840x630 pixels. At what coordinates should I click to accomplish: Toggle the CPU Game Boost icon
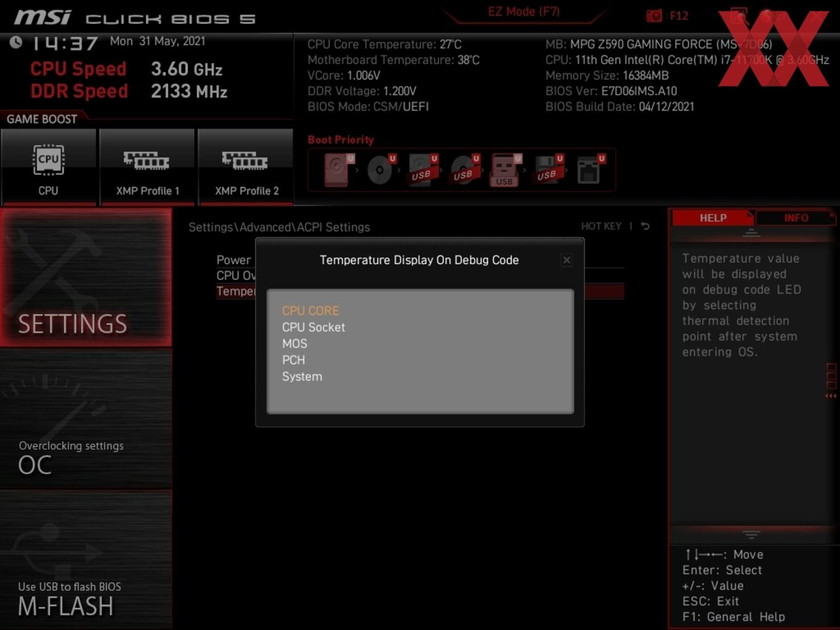click(x=48, y=167)
